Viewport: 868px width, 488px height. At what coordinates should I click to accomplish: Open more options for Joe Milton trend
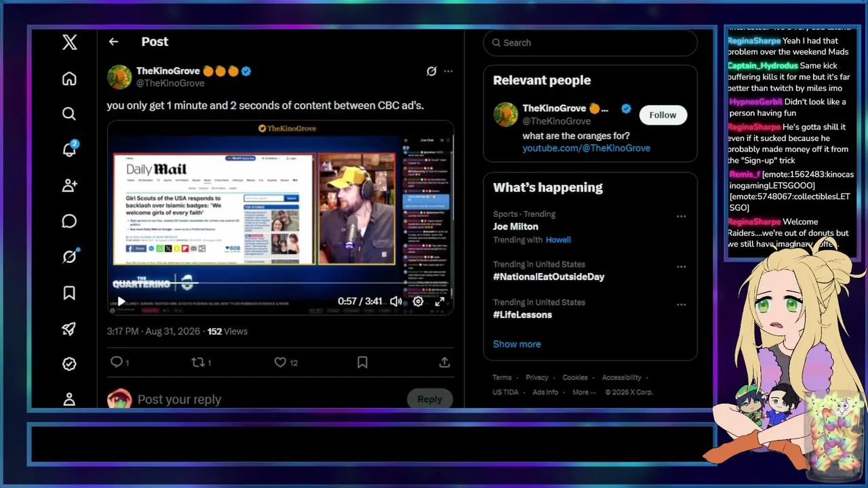tap(681, 217)
